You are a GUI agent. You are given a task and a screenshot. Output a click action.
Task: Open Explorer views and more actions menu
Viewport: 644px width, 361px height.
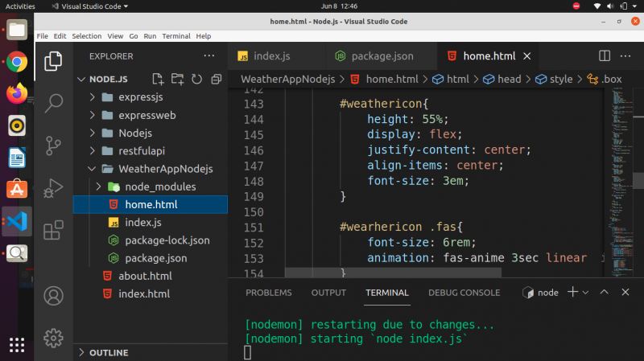coord(209,55)
